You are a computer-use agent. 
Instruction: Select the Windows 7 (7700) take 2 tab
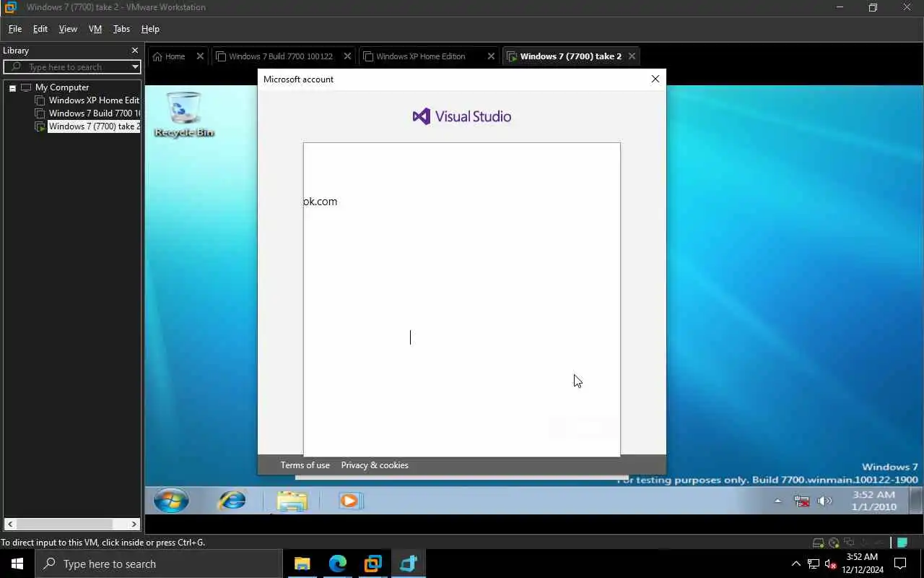click(x=570, y=56)
